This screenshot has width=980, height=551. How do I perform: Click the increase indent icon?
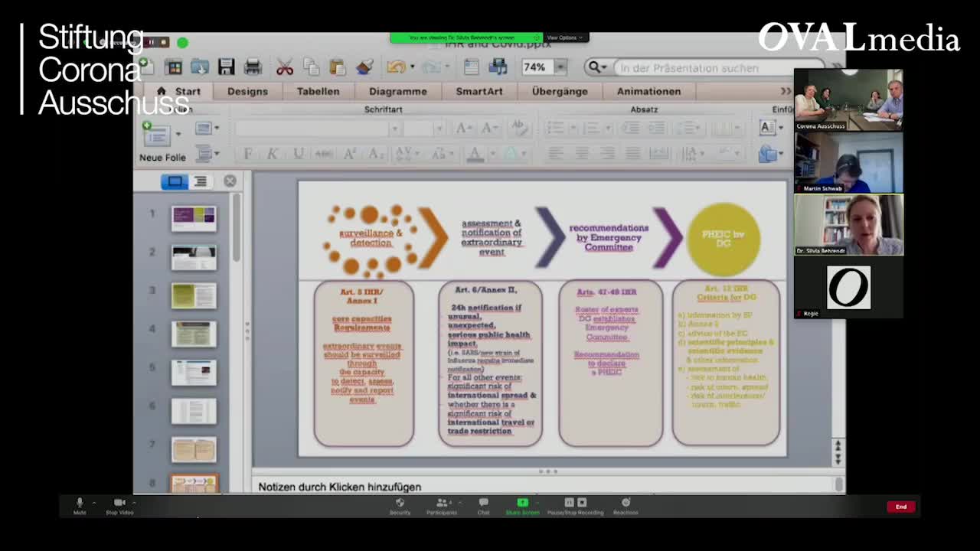656,128
